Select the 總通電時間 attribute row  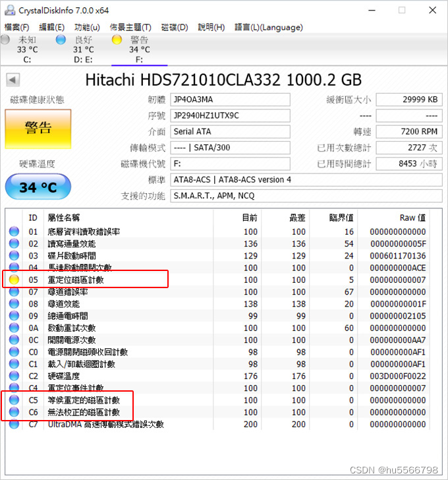[x=217, y=316]
